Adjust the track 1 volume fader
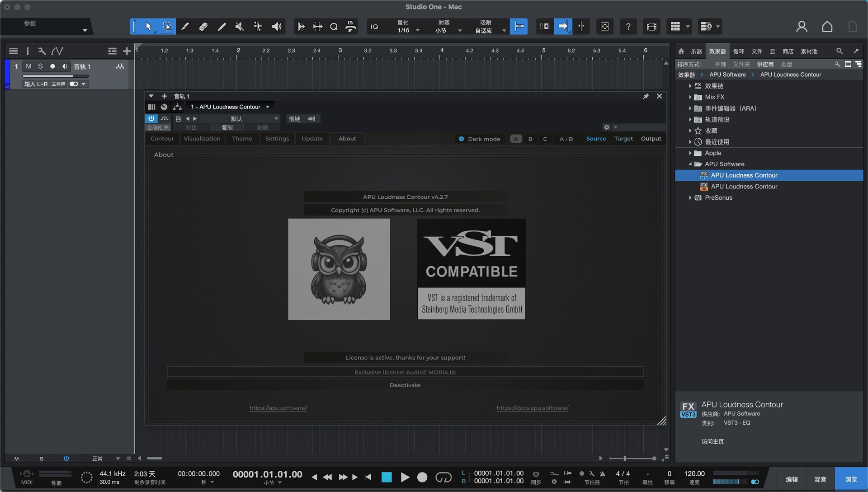This screenshot has width=868, height=492. click(x=56, y=76)
